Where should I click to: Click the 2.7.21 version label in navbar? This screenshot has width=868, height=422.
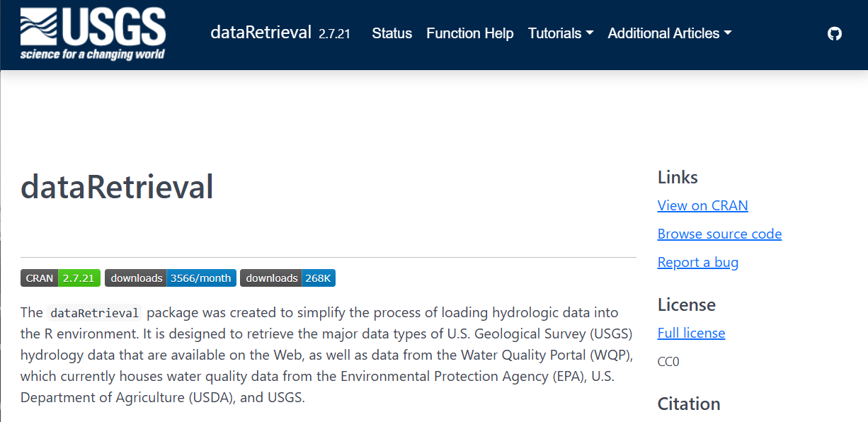point(334,34)
